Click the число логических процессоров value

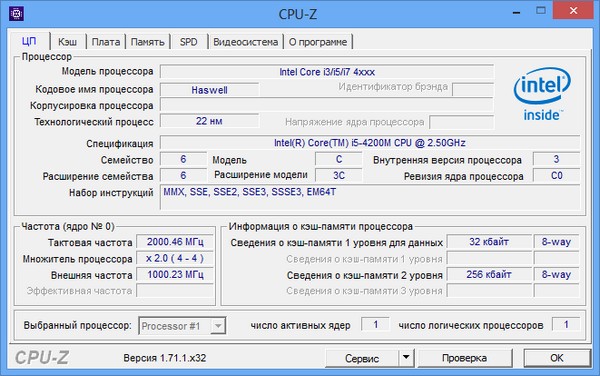coord(566,325)
